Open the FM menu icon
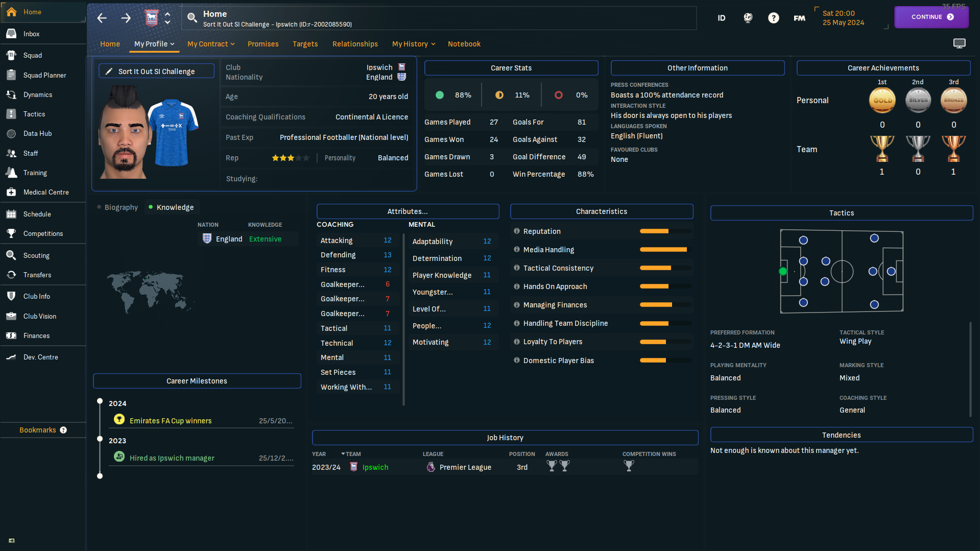This screenshot has height=551, width=980. click(x=800, y=18)
